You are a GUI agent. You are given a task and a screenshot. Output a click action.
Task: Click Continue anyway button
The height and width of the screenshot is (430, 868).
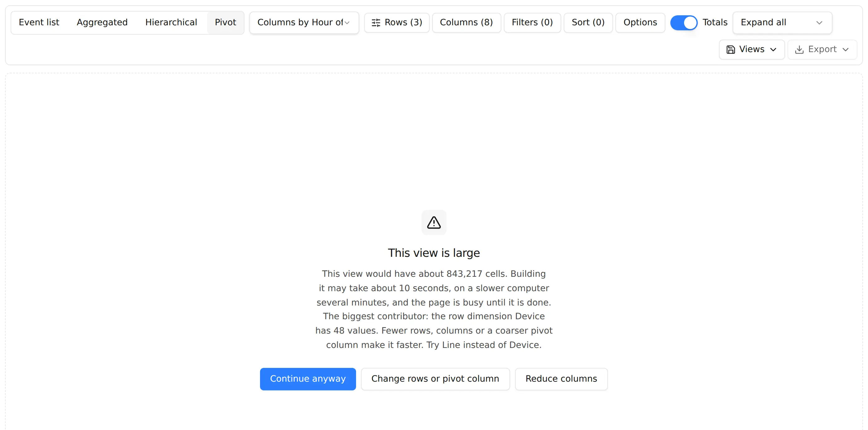[x=308, y=379]
